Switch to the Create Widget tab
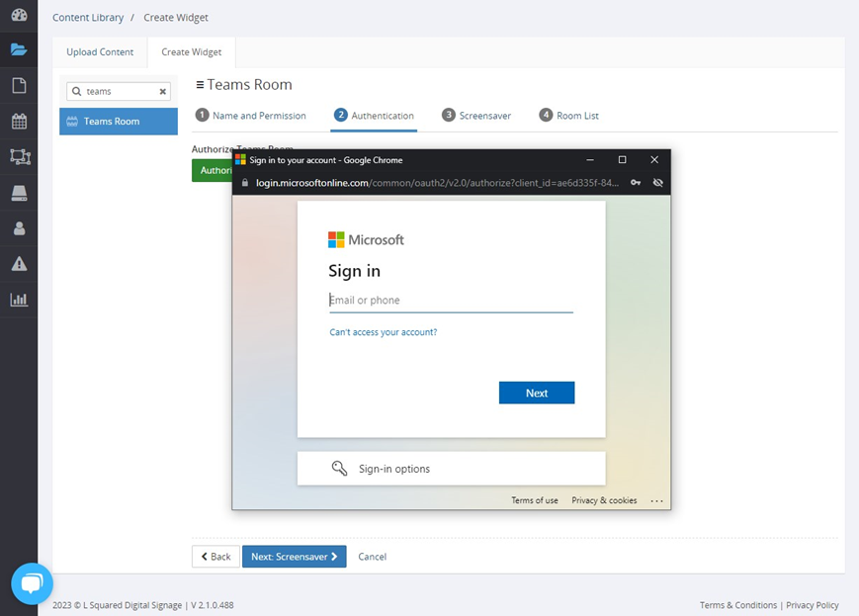This screenshot has width=859, height=616. [x=191, y=52]
